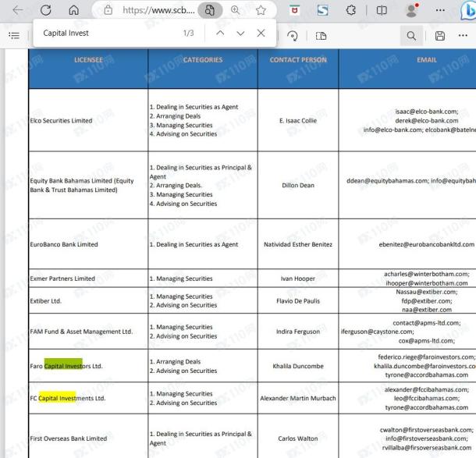The image size is (476, 458).
Task: Click the '1/3' search result counter
Action: [x=188, y=33]
